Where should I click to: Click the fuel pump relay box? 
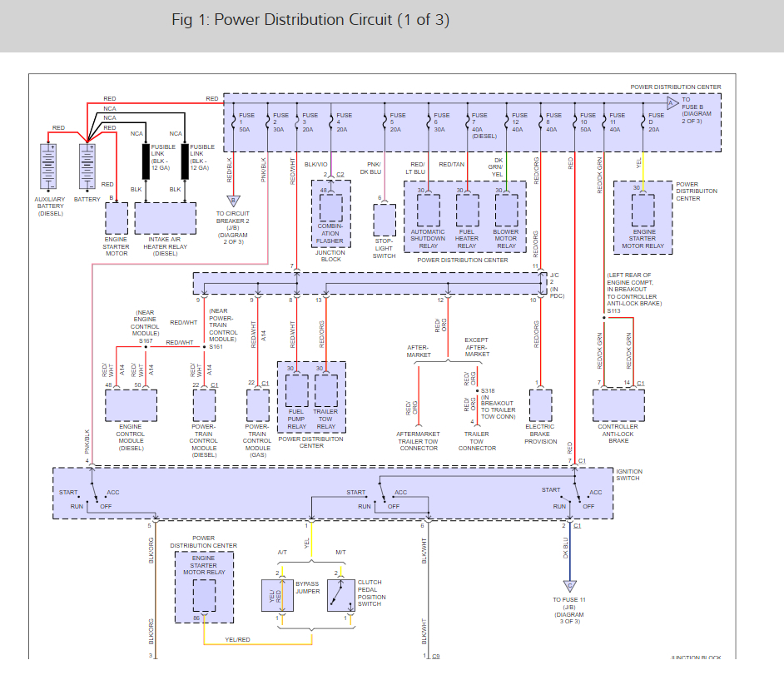click(297, 390)
